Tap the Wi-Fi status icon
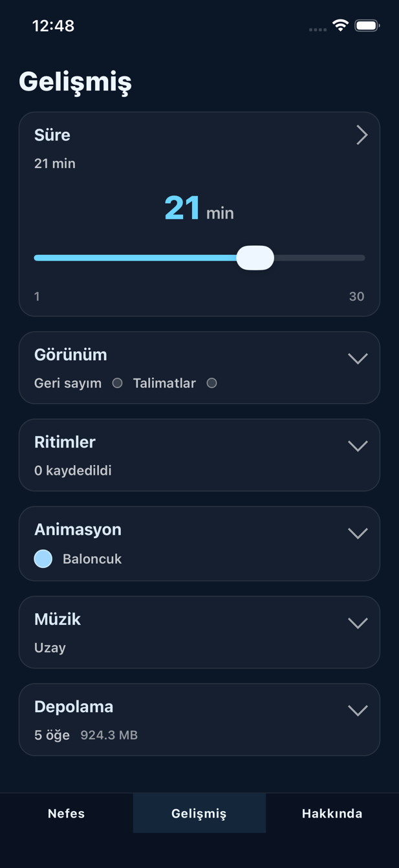 click(339, 27)
